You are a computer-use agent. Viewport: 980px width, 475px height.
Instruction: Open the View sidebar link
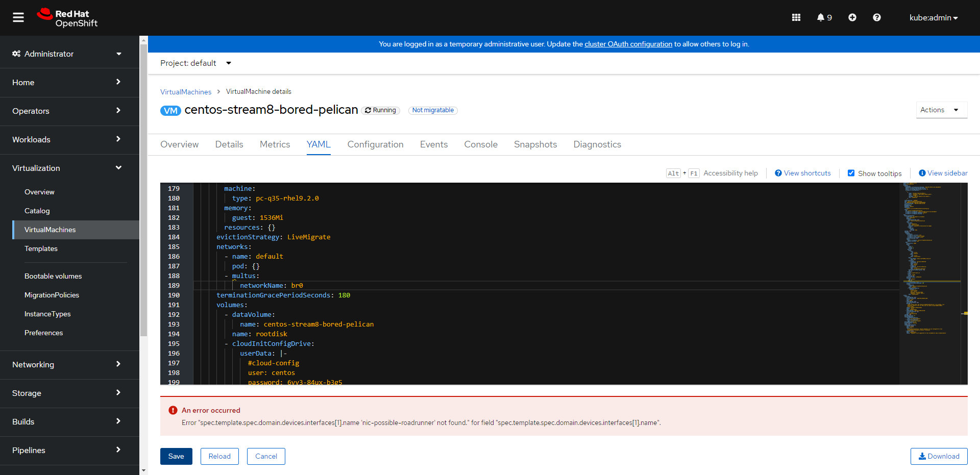[x=943, y=173]
